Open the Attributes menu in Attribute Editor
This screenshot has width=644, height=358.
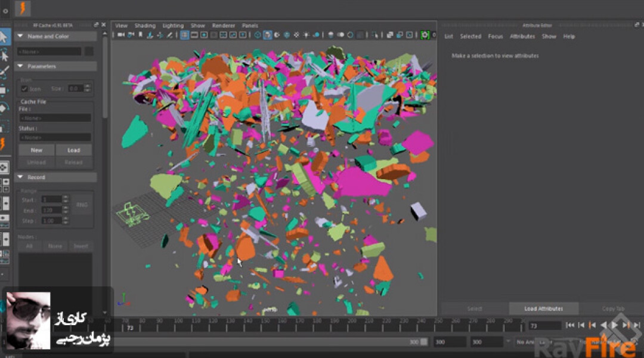[x=522, y=36]
